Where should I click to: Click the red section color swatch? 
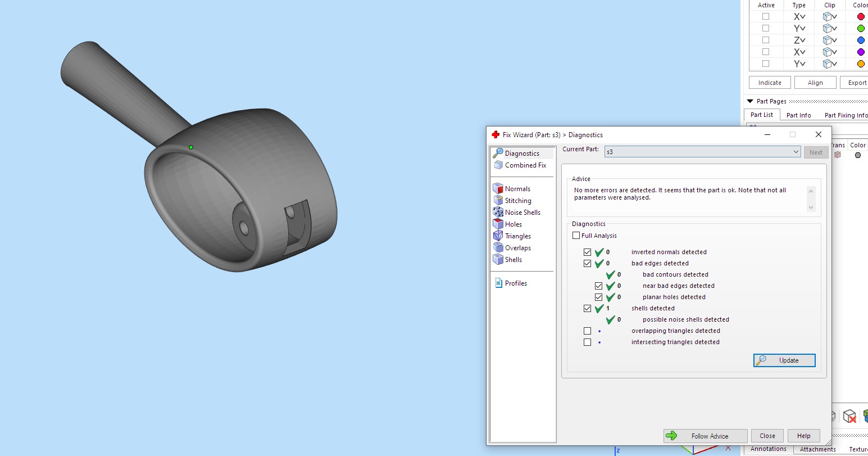861,17
